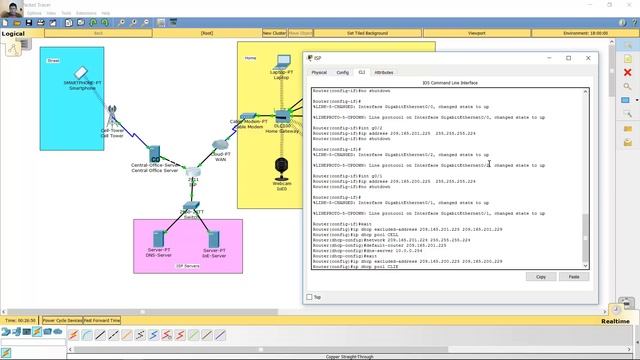This screenshot has height=360, width=640.
Task: Choose the Place Note tool
Action: 628,59
